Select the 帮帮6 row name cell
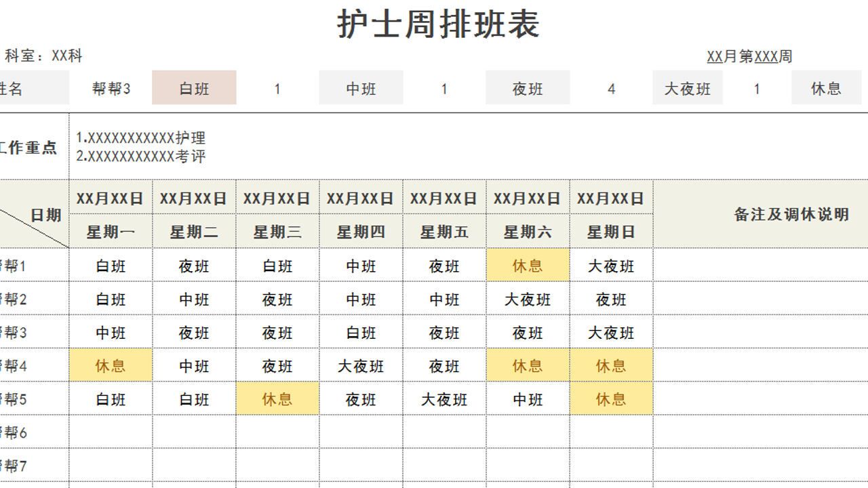Image resolution: width=868 pixels, height=488 pixels. coord(34,432)
